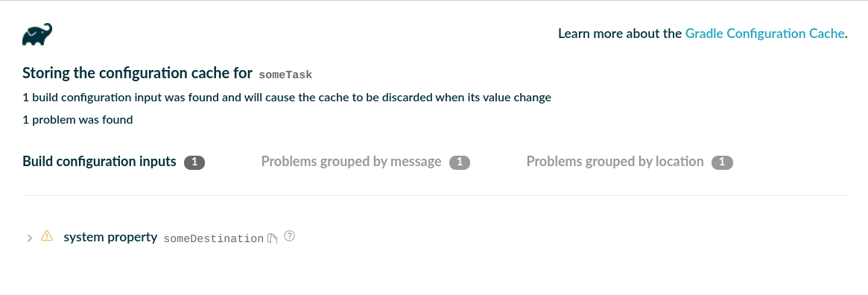Open the help question mark icon
The image size is (868, 295).
[290, 236]
